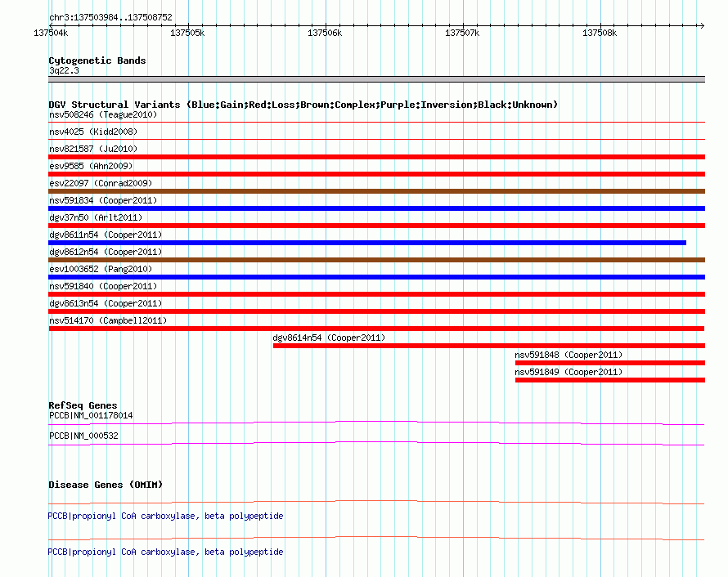Click the 137506k ruler tick label

pyautogui.click(x=325, y=33)
